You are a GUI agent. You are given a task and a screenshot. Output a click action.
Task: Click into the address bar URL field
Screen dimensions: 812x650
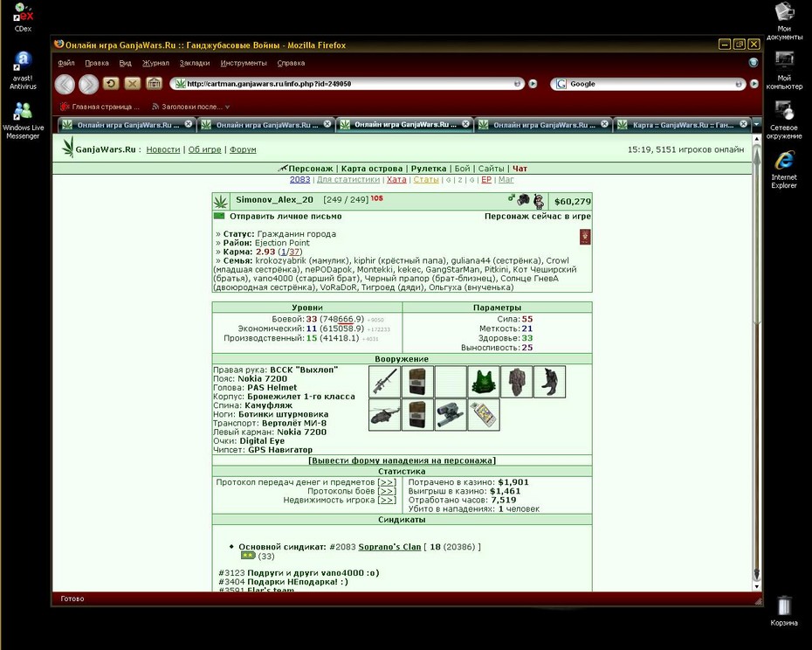pos(348,84)
